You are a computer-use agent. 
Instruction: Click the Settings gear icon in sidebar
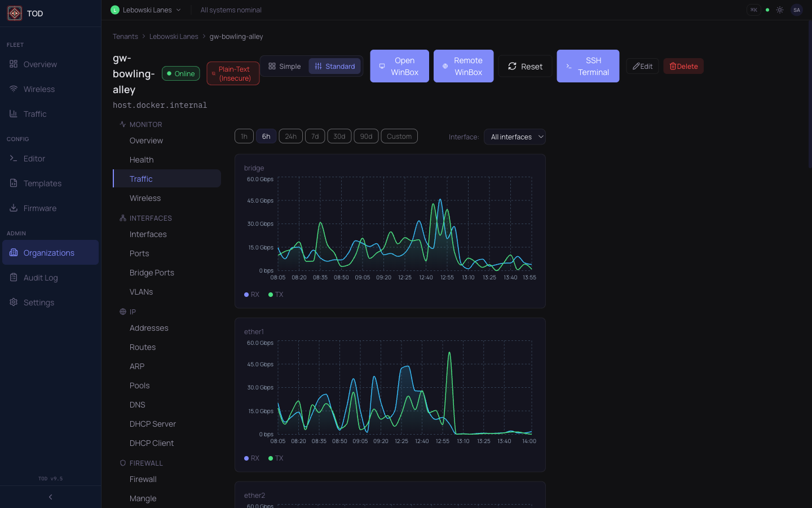coord(14,302)
